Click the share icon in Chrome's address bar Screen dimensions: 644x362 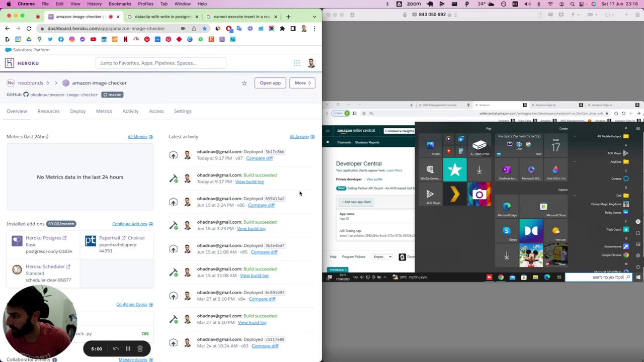[194, 29]
